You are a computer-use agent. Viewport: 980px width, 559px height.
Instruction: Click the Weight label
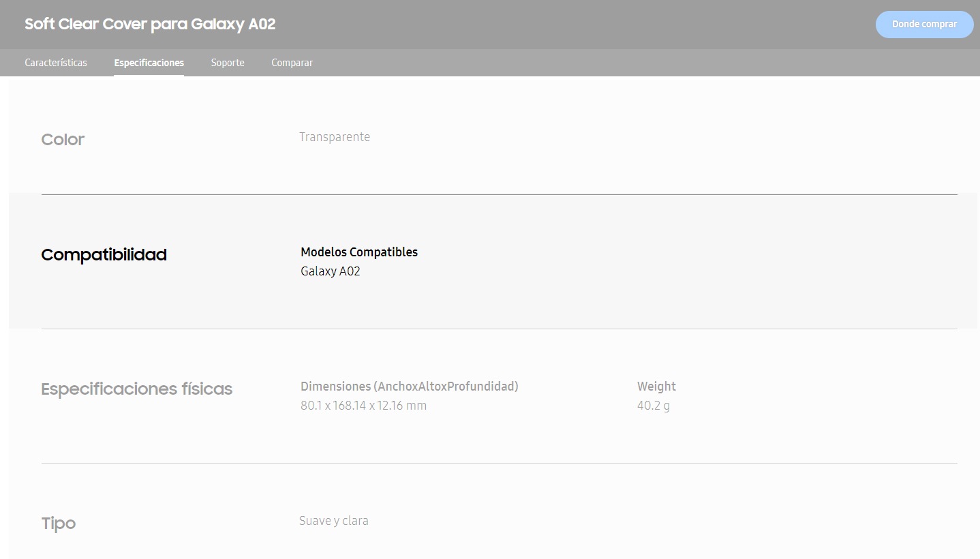pyautogui.click(x=656, y=387)
